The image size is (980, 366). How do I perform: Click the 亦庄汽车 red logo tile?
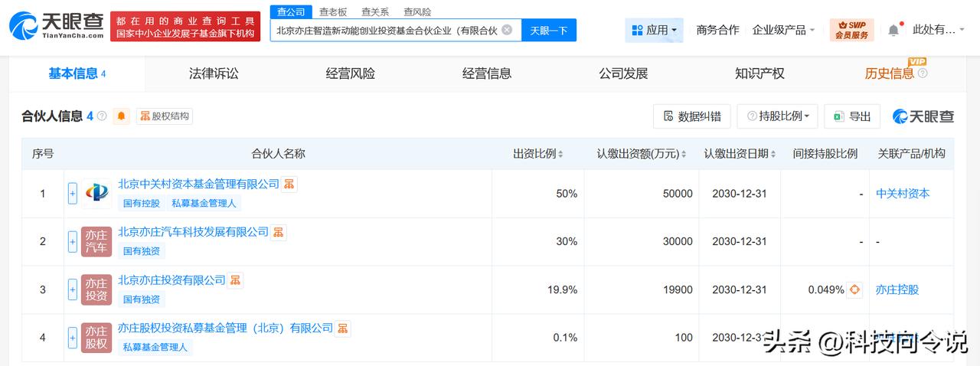[x=96, y=241]
